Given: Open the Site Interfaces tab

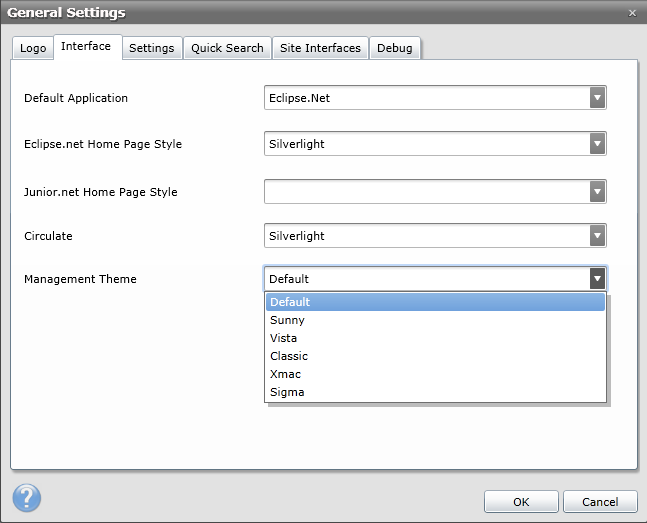Looking at the screenshot, I should (320, 48).
